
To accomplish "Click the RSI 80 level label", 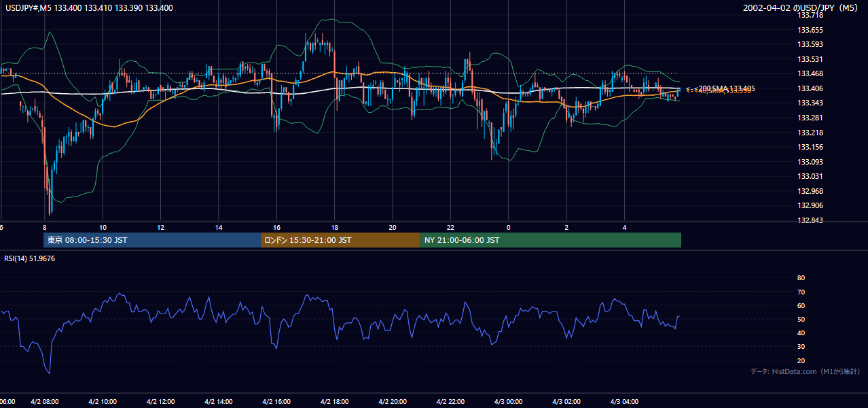I will pos(801,278).
